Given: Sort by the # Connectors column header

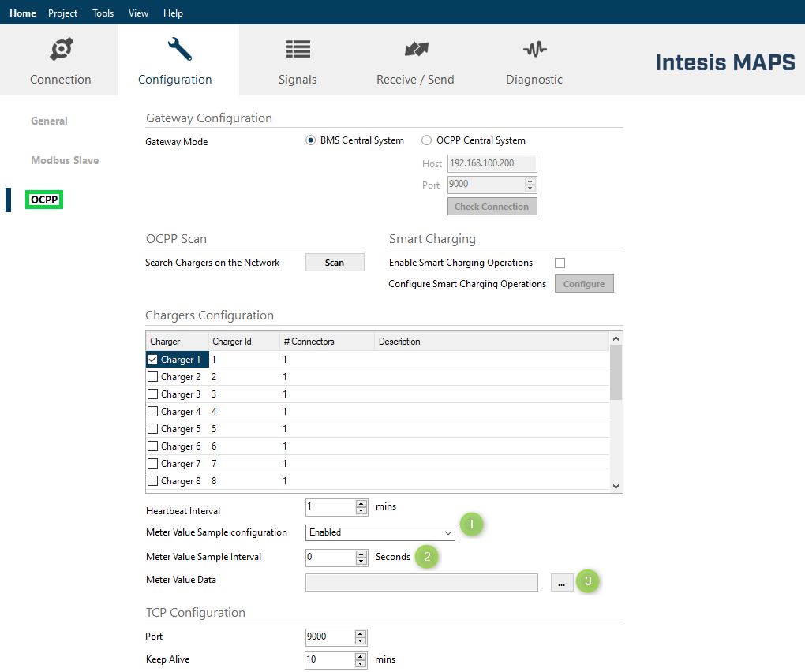Looking at the screenshot, I should [327, 342].
